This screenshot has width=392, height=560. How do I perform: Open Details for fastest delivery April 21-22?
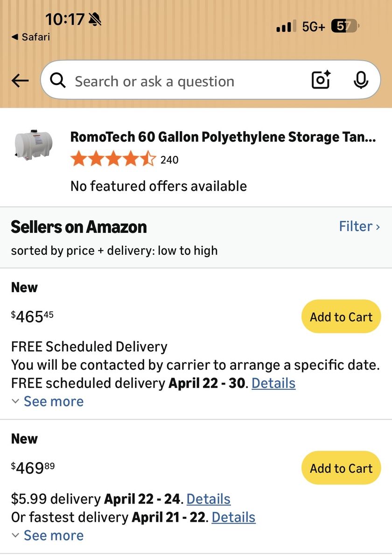tap(233, 517)
